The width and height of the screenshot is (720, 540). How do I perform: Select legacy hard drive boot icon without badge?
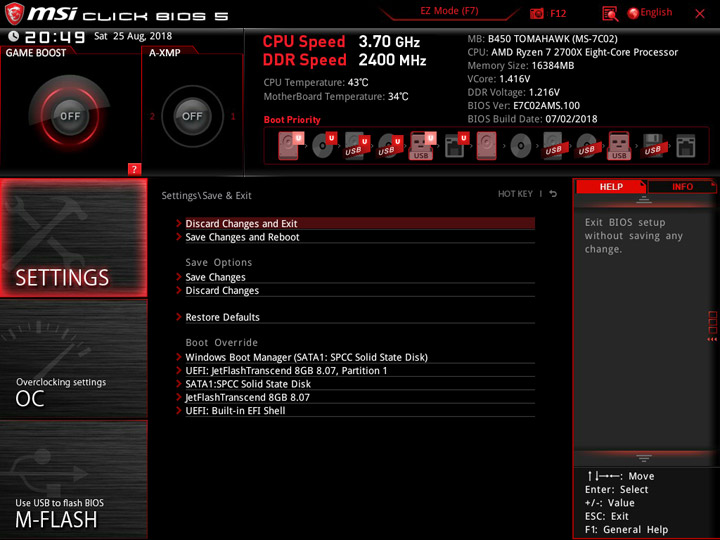(486, 146)
